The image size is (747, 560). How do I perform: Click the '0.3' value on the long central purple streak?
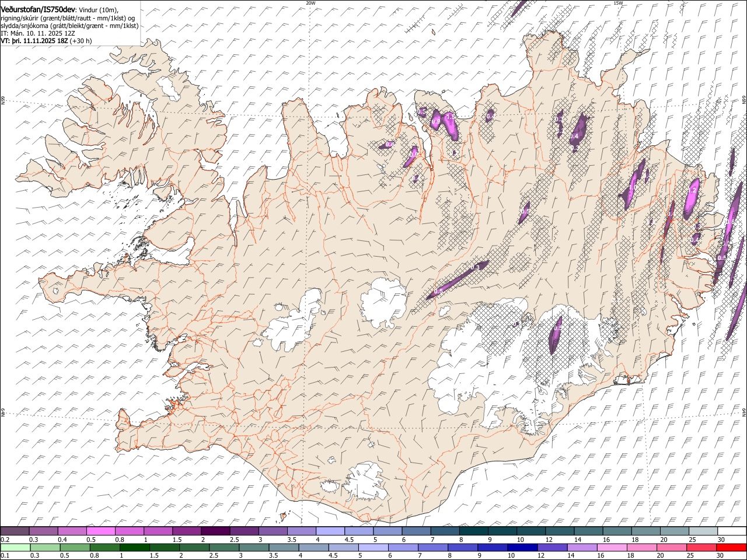pyautogui.click(x=475, y=267)
